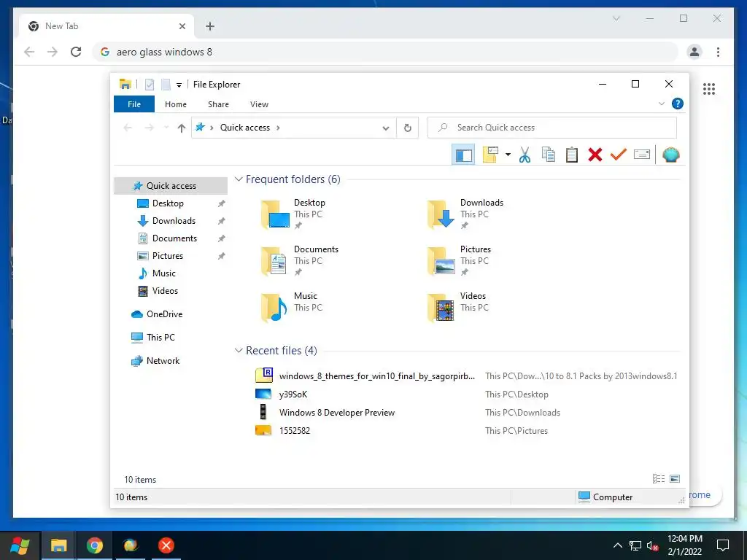
Task: Select Videos in the navigation pane
Action: tap(165, 291)
